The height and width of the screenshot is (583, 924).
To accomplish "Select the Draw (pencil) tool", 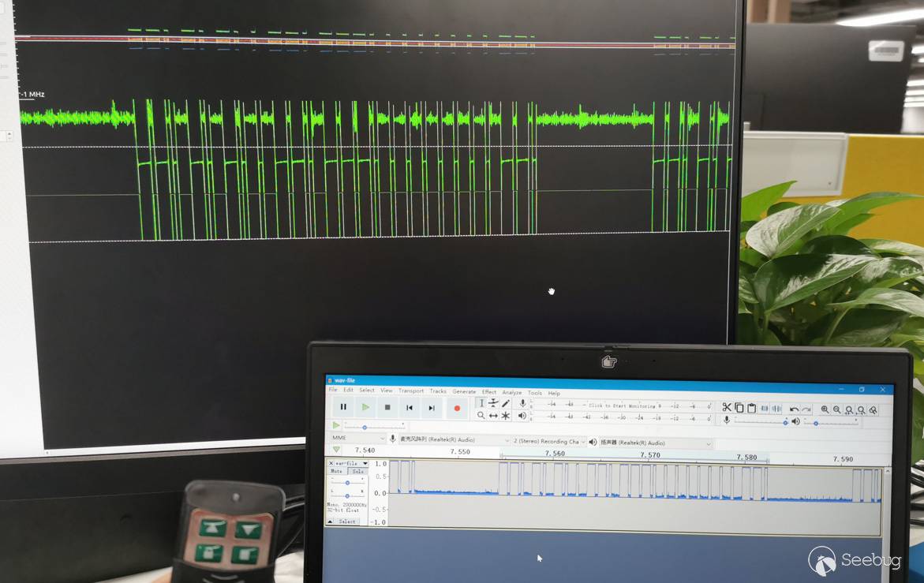I will click(x=506, y=403).
